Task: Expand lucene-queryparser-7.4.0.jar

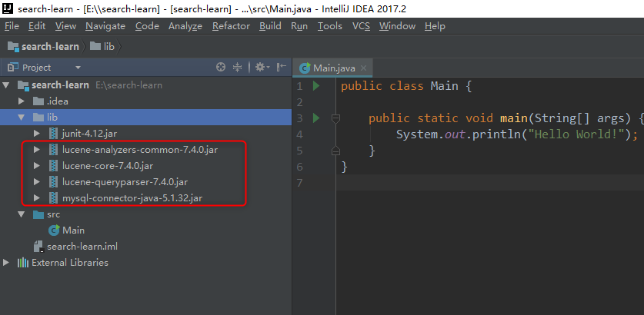Action: [37, 181]
